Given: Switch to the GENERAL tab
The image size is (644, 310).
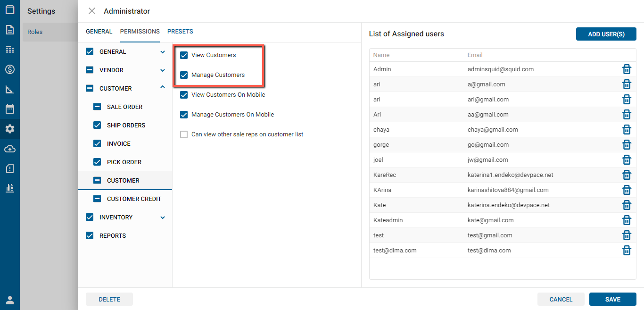Looking at the screenshot, I should tap(99, 32).
